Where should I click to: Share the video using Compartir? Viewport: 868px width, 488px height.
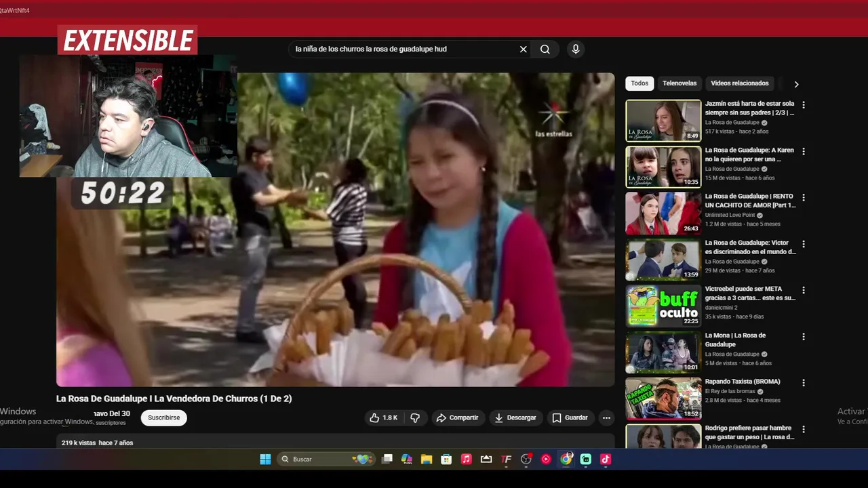click(x=458, y=418)
